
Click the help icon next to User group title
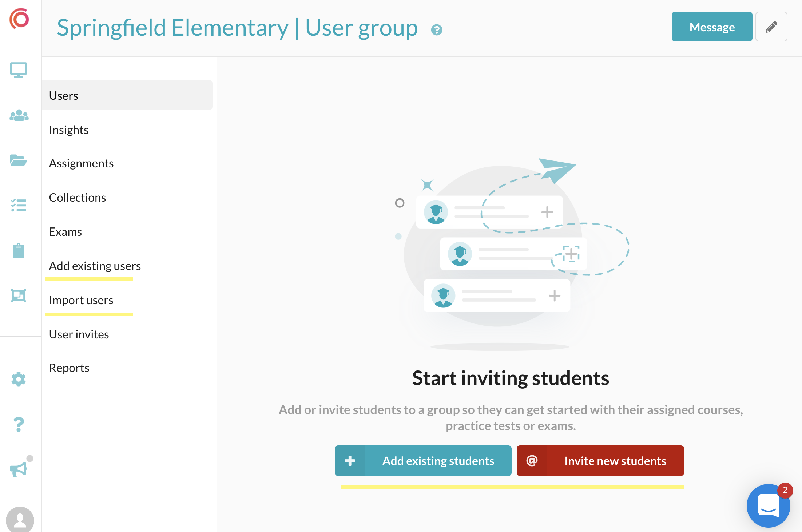[x=436, y=30]
